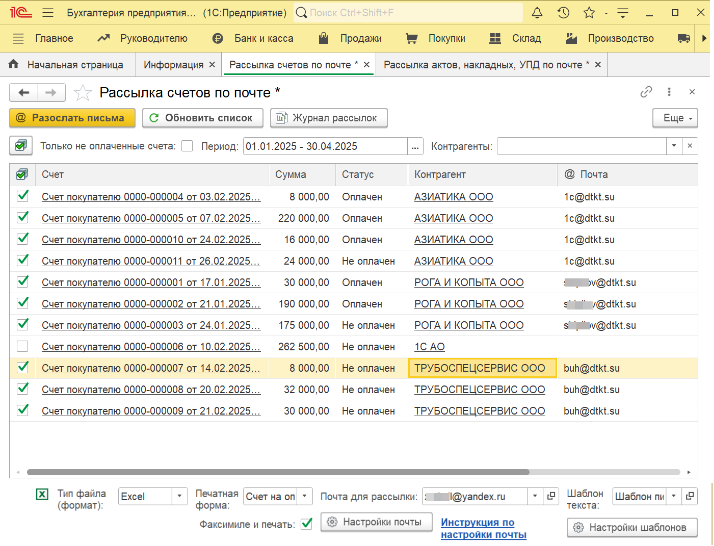The height and width of the screenshot is (546, 714).
Task: Click the truck section icon
Action: tap(683, 39)
